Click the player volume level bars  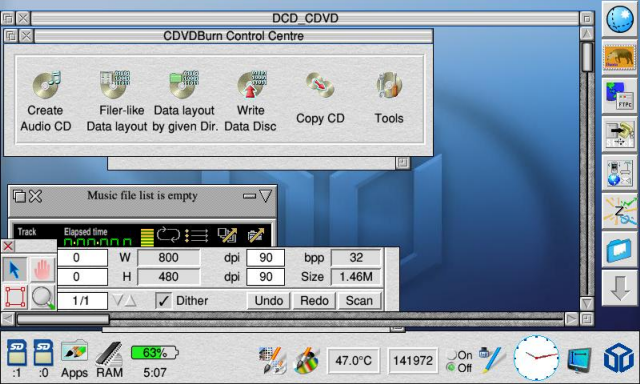(x=147, y=237)
